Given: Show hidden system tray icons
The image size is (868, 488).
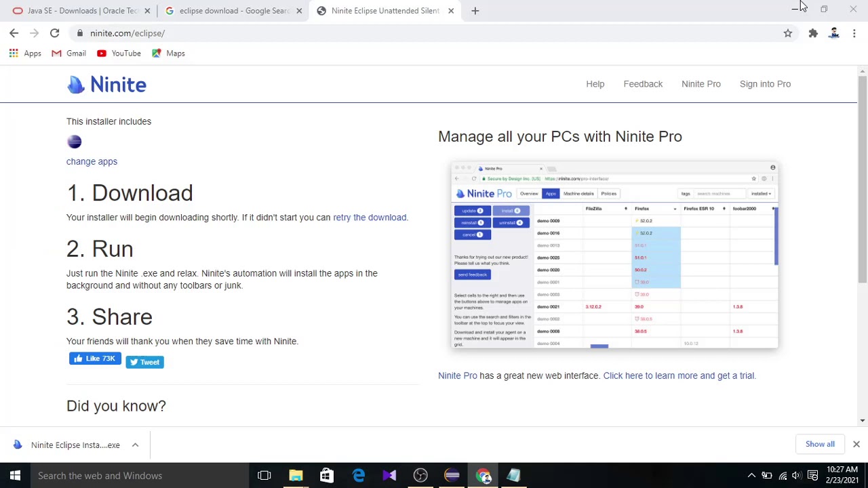Looking at the screenshot, I should point(751,476).
